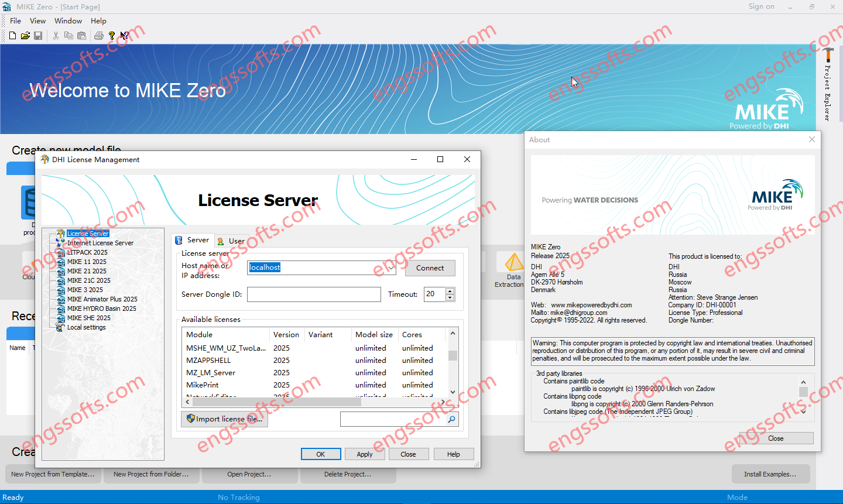Image resolution: width=843 pixels, height=504 pixels.
Task: Select Internet License Server in tree
Action: click(100, 243)
